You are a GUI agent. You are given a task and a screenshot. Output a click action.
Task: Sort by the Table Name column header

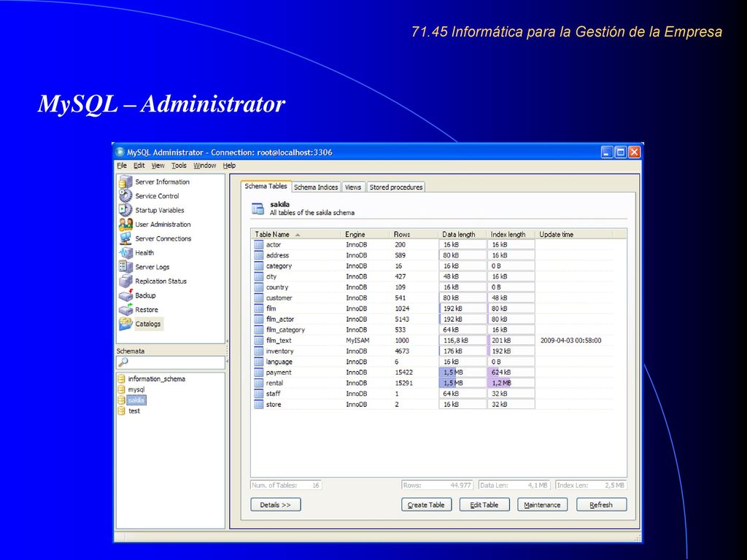pos(296,234)
